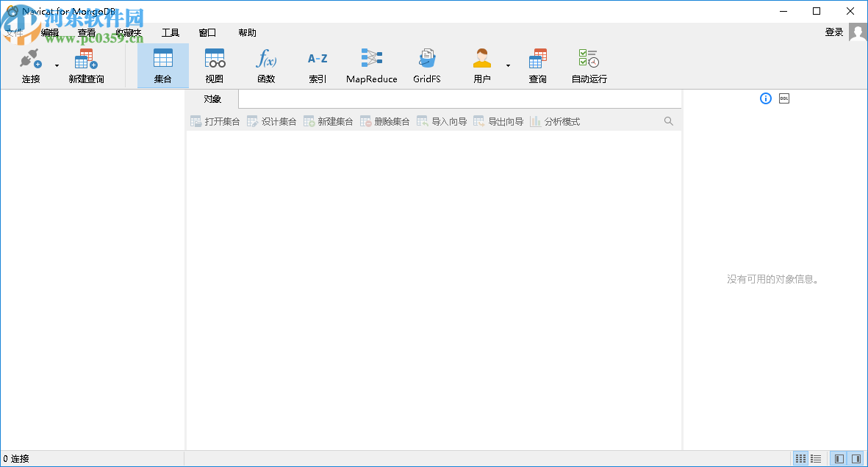This screenshot has height=467, width=868.
Task: Click the 设计集合 button
Action: coord(271,121)
